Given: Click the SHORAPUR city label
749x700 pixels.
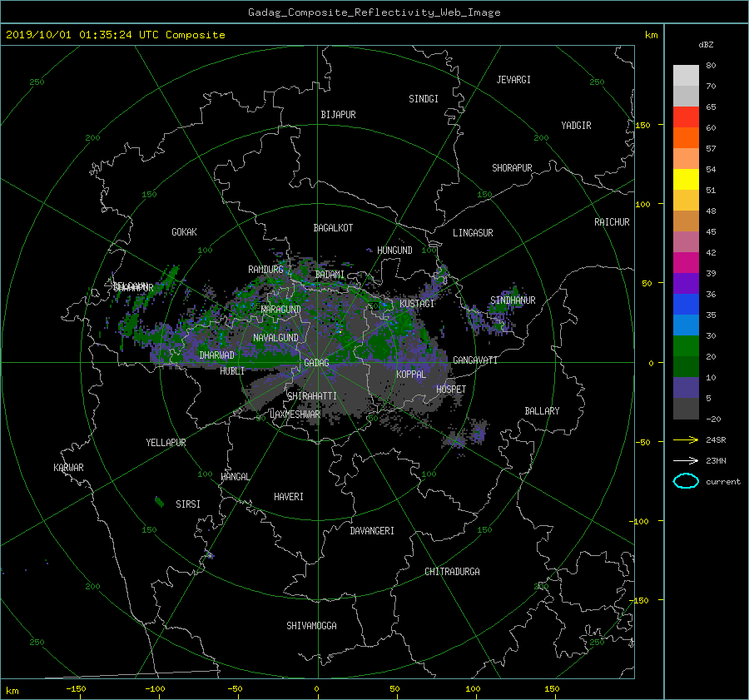Looking at the screenshot, I should pyautogui.click(x=512, y=168).
